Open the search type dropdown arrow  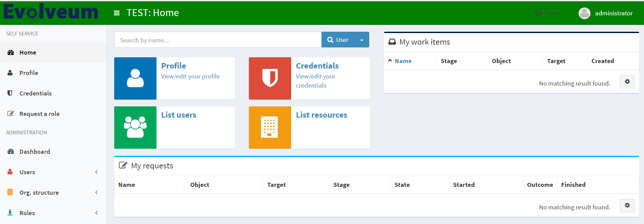coord(362,40)
